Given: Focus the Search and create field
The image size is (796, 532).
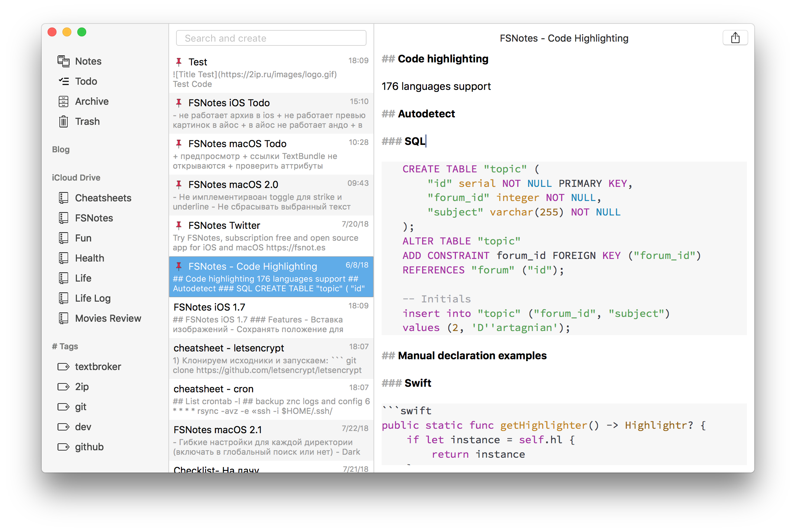Looking at the screenshot, I should tap(271, 38).
